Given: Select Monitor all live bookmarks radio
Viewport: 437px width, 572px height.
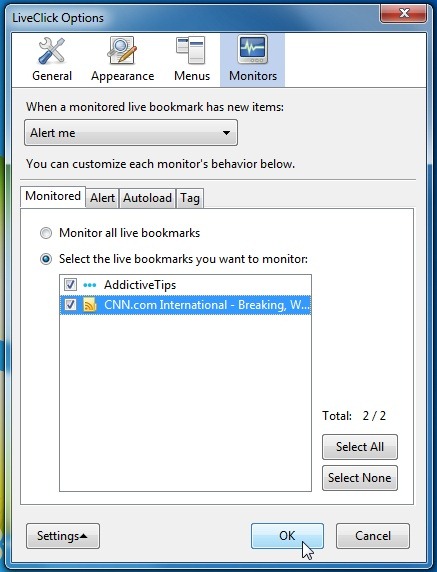Looking at the screenshot, I should 46,233.
